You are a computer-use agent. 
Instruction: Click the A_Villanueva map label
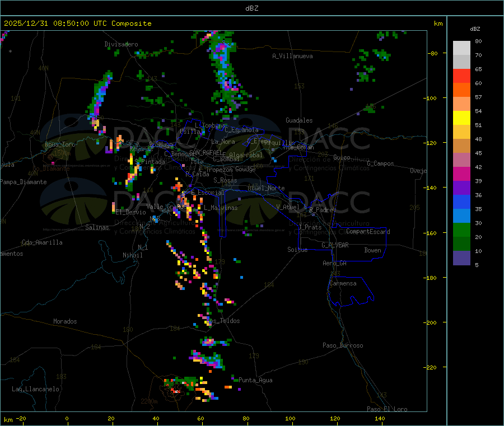pyautogui.click(x=292, y=56)
